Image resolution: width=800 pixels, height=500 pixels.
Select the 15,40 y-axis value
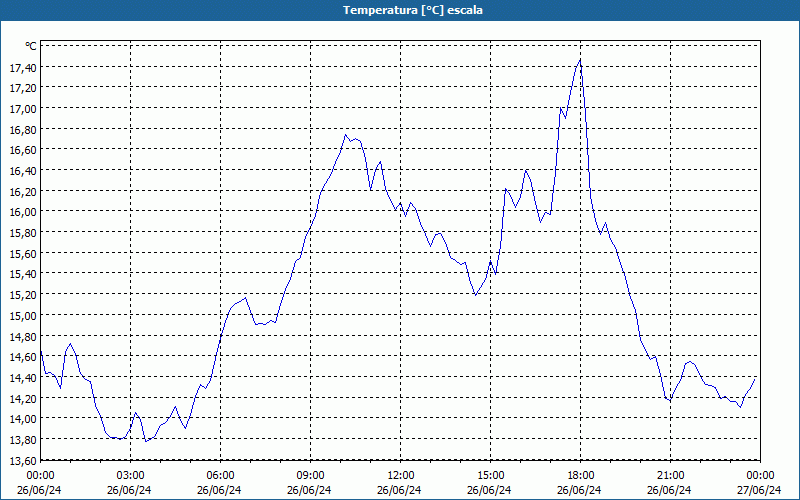tap(23, 273)
